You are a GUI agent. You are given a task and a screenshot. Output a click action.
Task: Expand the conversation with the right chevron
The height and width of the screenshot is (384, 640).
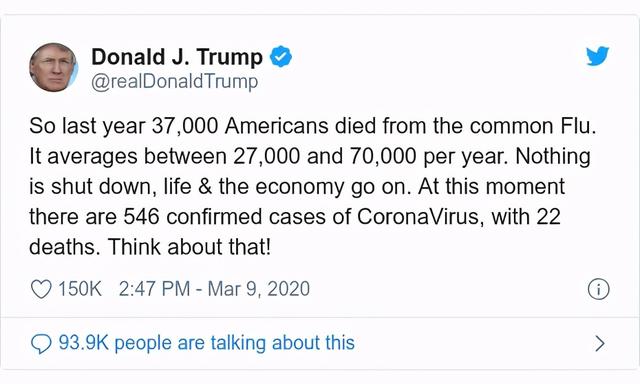click(x=600, y=344)
